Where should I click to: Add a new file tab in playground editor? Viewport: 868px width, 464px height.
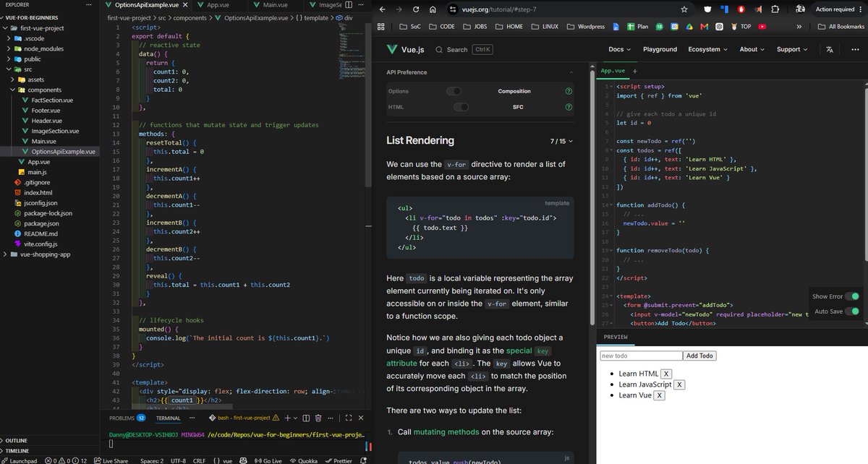(635, 71)
